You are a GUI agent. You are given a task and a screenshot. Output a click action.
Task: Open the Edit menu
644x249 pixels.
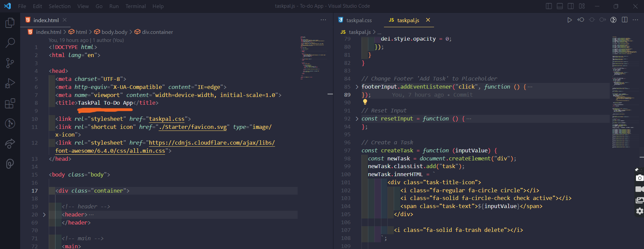click(x=37, y=6)
